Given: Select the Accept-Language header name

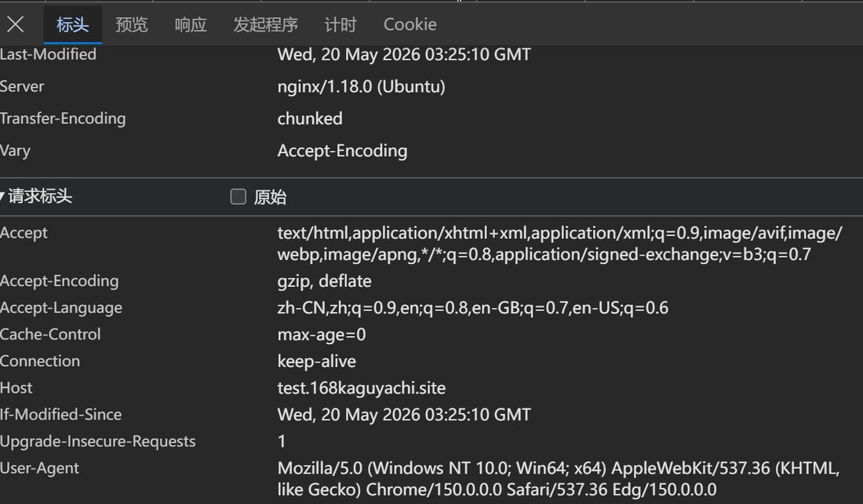Looking at the screenshot, I should [x=61, y=308].
